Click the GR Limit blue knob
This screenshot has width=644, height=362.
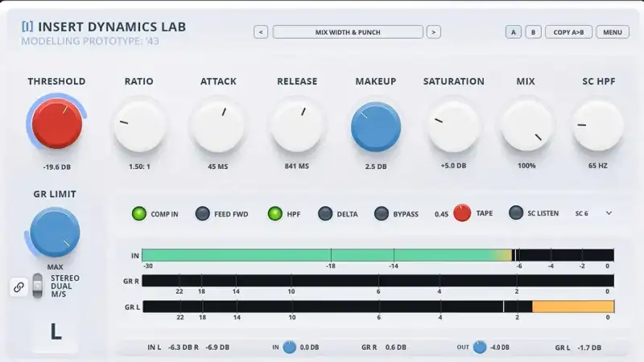click(55, 232)
